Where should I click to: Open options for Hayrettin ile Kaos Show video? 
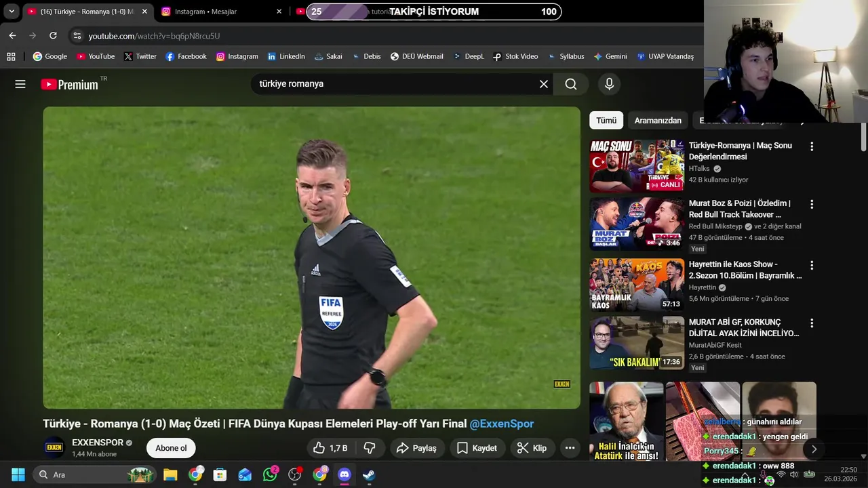pos(812,265)
